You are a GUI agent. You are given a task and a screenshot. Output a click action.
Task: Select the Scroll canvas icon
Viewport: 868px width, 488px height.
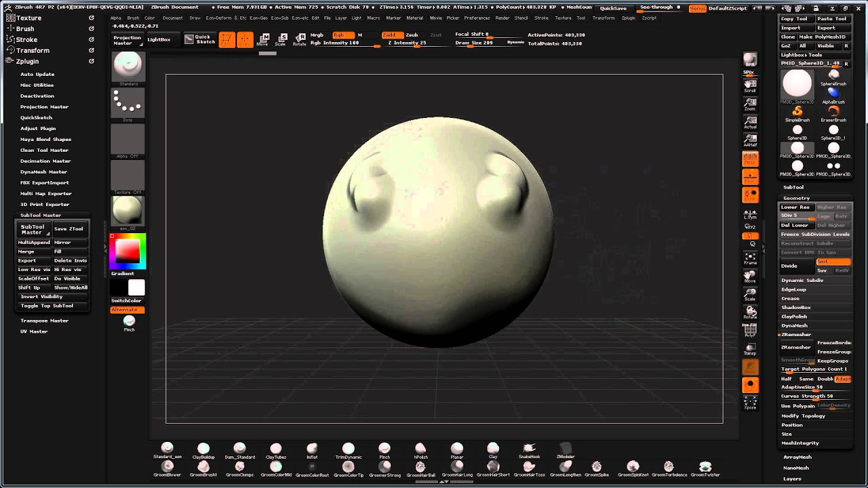coord(749,85)
